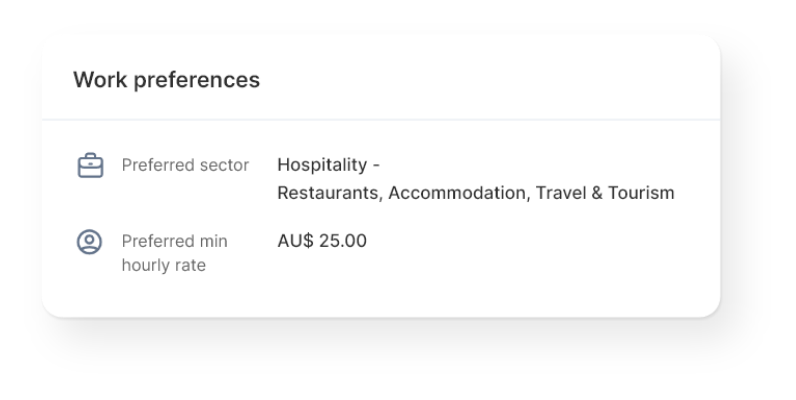Click the word Work in the heading
The height and width of the screenshot is (400, 796).
point(100,80)
